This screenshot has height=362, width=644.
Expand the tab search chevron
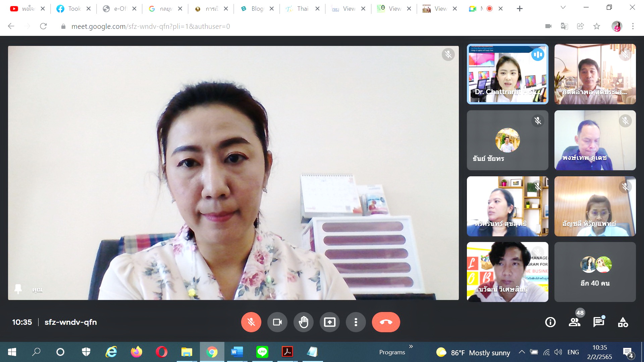pyautogui.click(x=563, y=7)
